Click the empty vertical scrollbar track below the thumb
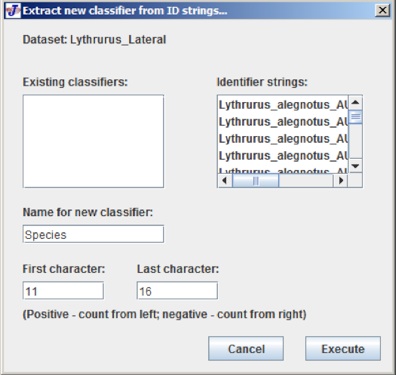 click(x=356, y=141)
